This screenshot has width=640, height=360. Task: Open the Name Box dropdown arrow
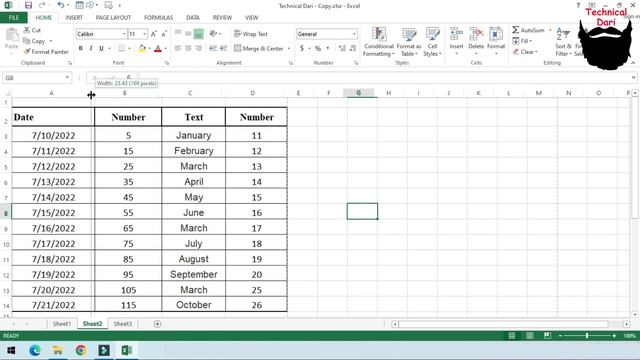click(67, 78)
